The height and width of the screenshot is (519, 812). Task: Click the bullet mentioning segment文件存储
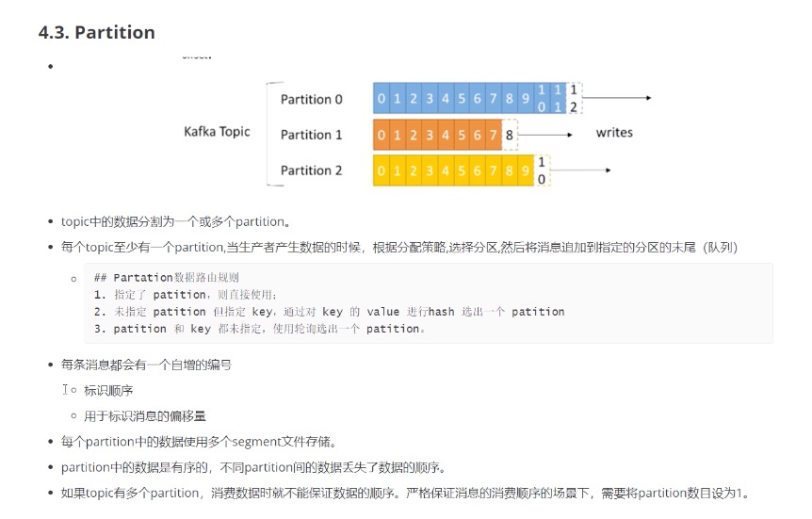(198, 442)
